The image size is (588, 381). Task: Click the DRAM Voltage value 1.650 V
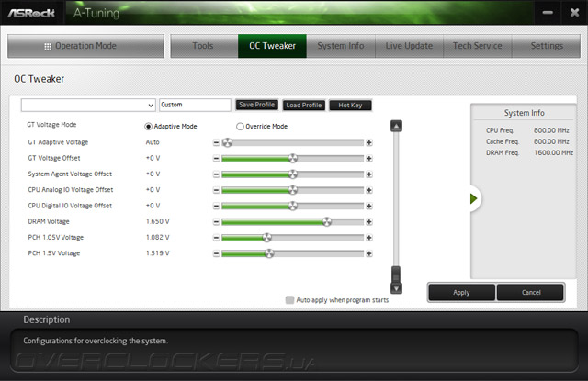point(157,221)
